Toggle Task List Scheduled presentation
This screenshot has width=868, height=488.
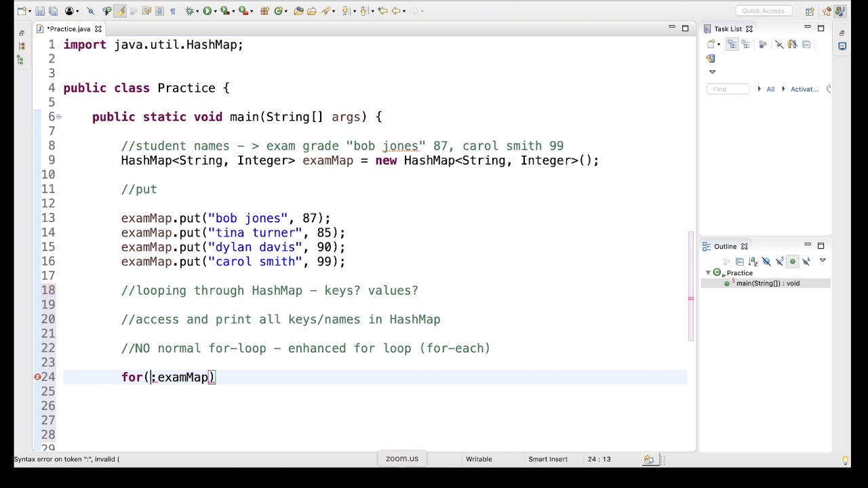coord(746,45)
